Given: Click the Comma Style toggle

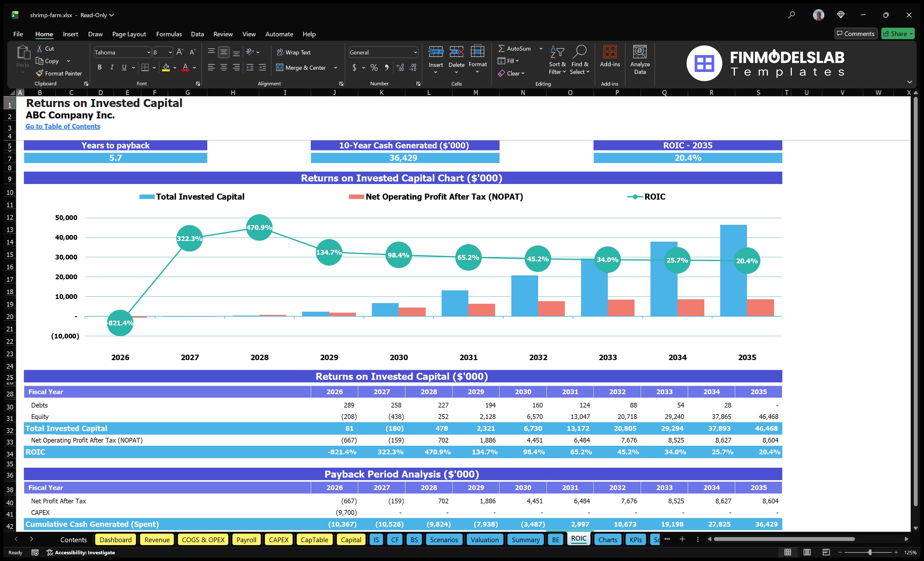Looking at the screenshot, I should (x=387, y=68).
